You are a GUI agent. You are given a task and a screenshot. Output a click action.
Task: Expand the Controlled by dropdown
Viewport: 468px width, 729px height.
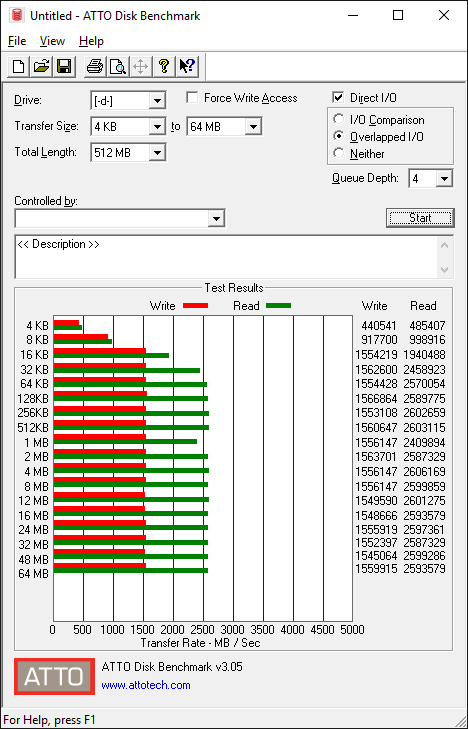[216, 219]
